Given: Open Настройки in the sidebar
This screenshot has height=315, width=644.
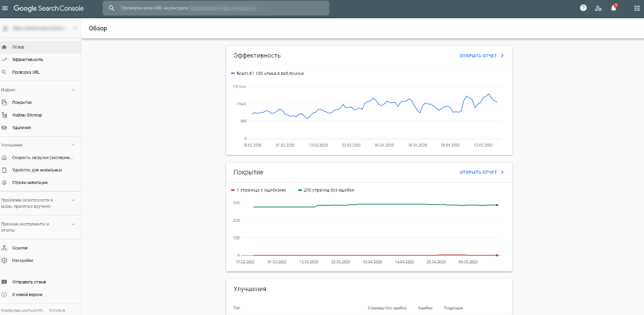Looking at the screenshot, I should pyautogui.click(x=40, y=260).
